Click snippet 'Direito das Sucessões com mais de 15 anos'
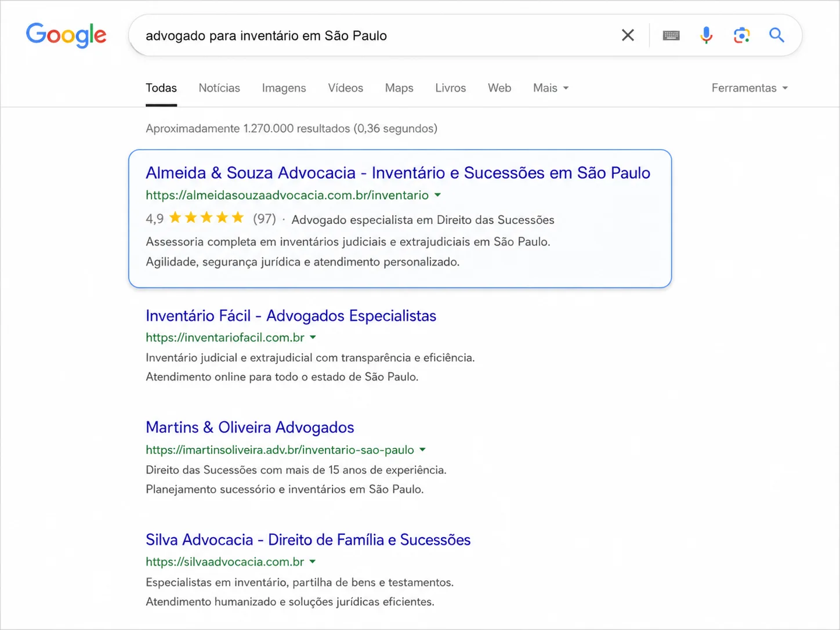The width and height of the screenshot is (840, 630). (296, 470)
